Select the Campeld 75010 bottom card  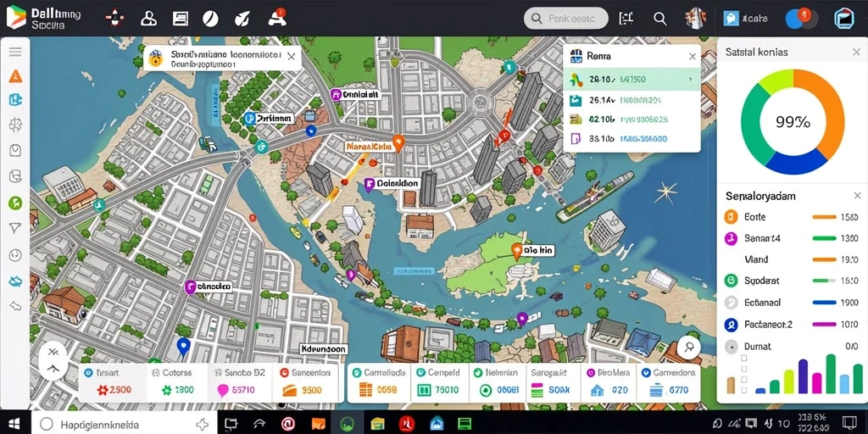pyautogui.click(x=441, y=382)
